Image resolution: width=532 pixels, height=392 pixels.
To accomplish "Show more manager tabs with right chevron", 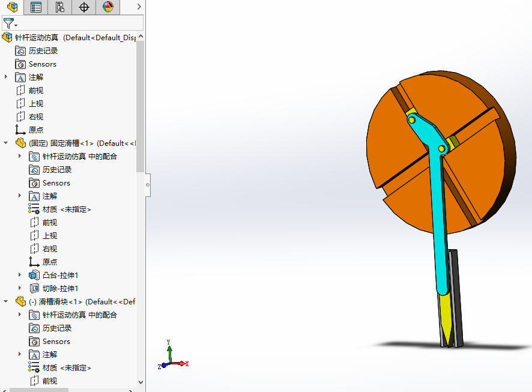I will point(139,7).
